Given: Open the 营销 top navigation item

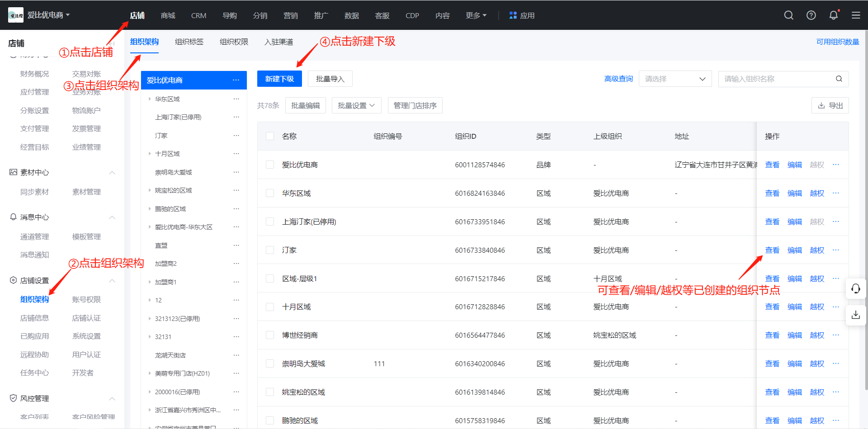Looking at the screenshot, I should (290, 15).
